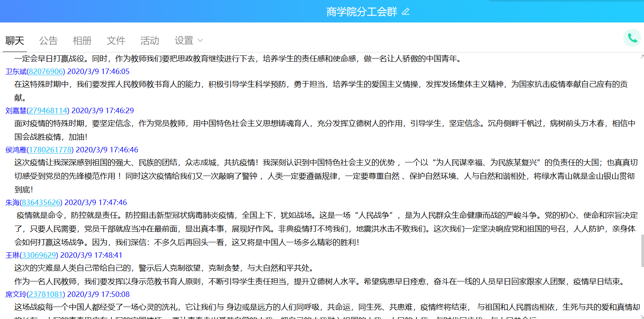The width and height of the screenshot is (644, 319).
Task: Select the 活动 tab
Action: (150, 40)
